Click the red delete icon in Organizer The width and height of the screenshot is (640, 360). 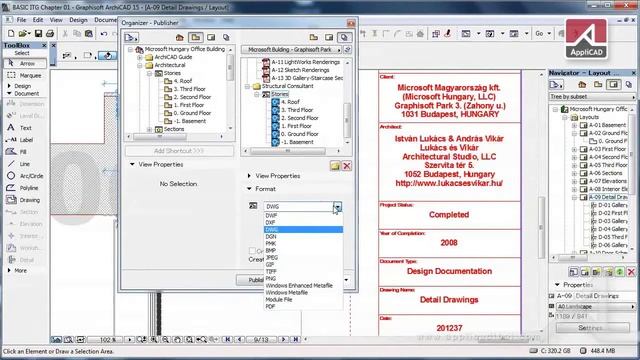[347, 166]
